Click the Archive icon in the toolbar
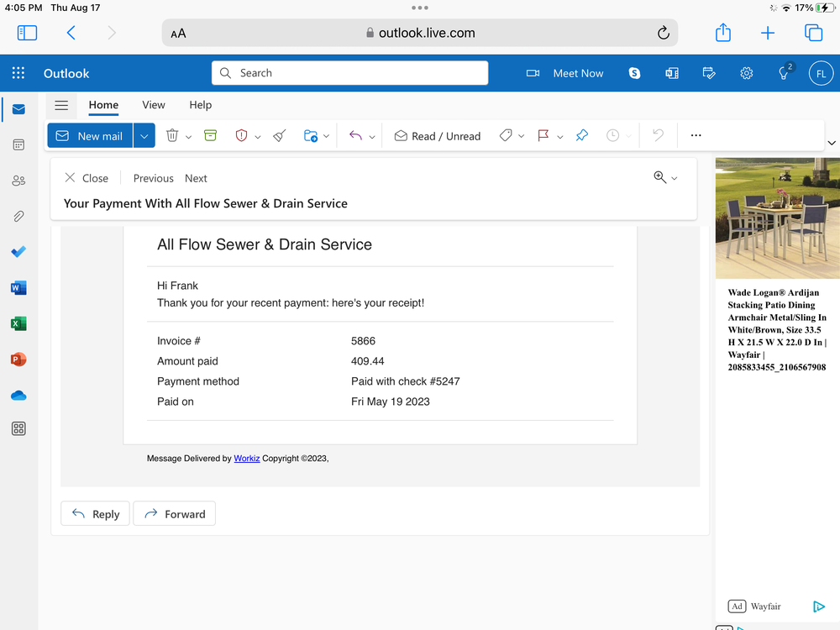 [210, 135]
